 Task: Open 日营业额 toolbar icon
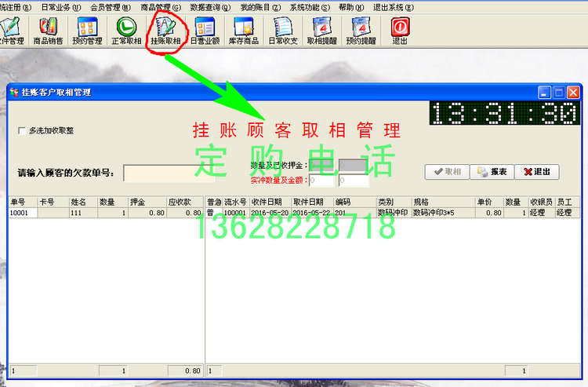point(205,31)
